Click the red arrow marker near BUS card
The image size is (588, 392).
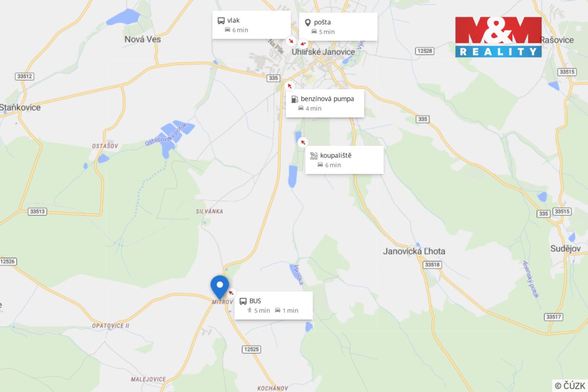point(231,293)
